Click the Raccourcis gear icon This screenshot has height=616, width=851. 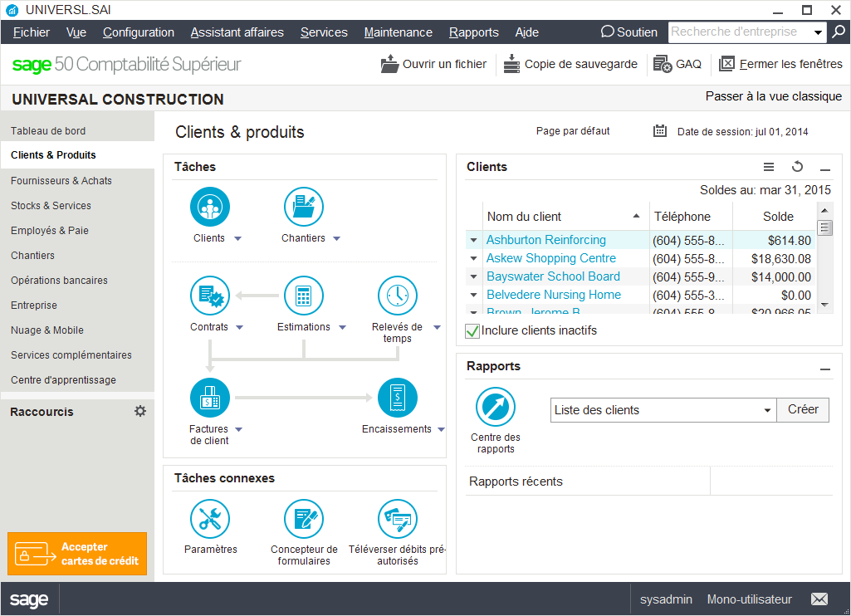pyautogui.click(x=140, y=411)
